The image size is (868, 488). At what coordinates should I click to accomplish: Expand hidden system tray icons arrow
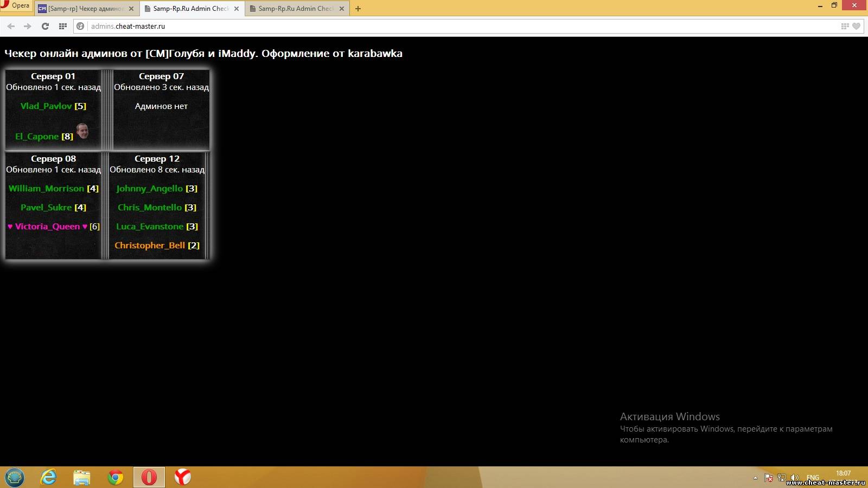click(755, 478)
